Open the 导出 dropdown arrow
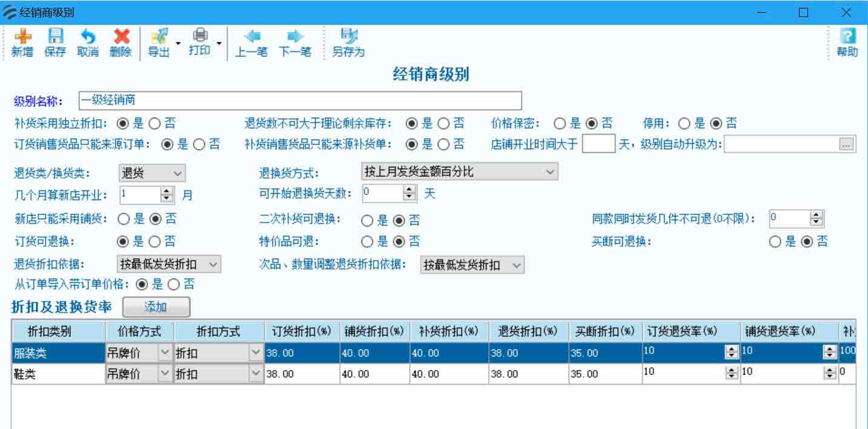Image resolution: width=868 pixels, height=429 pixels. point(178,44)
